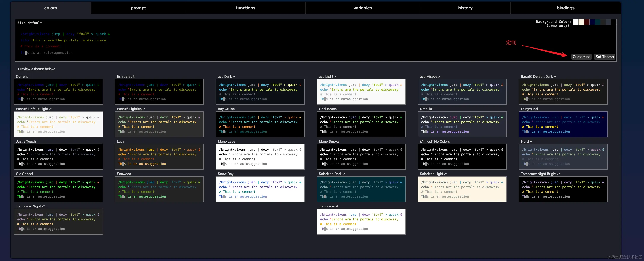The image size is (644, 261).
Task: Choose the Snow Day theme preview
Action: (260, 189)
